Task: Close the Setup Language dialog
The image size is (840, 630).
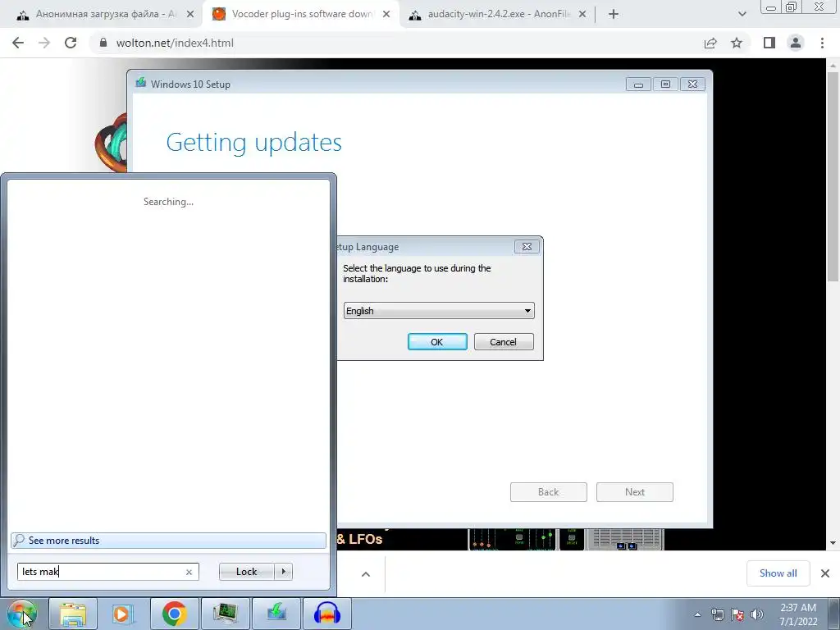Action: click(527, 246)
